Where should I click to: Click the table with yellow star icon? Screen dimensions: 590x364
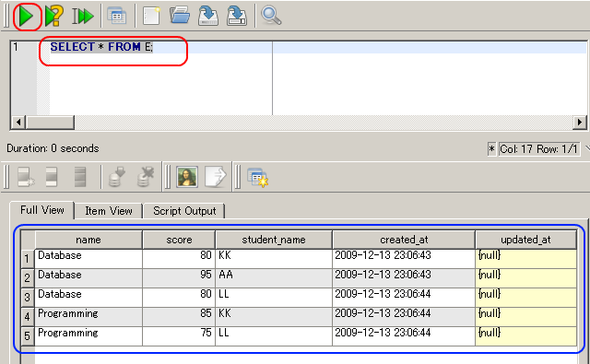pyautogui.click(x=257, y=178)
